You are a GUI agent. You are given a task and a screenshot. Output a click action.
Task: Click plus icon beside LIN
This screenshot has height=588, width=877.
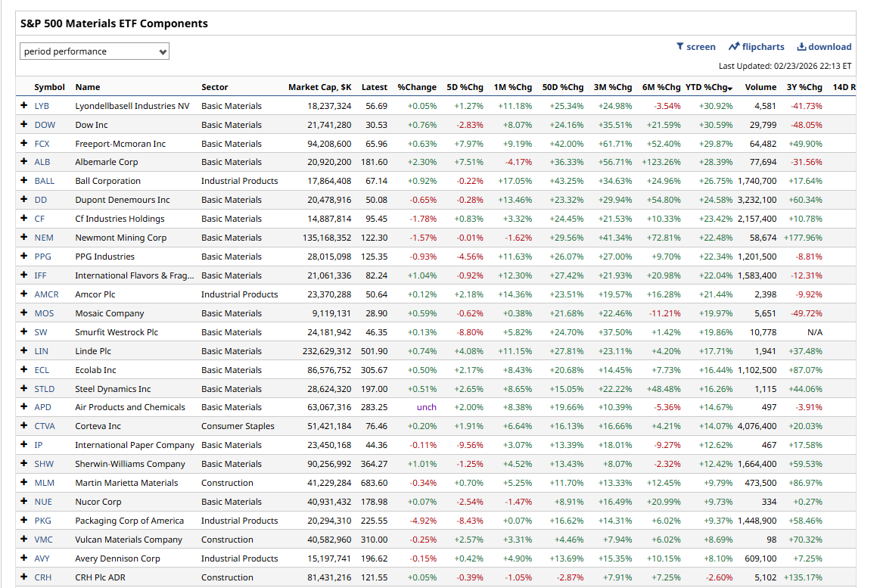[24, 351]
